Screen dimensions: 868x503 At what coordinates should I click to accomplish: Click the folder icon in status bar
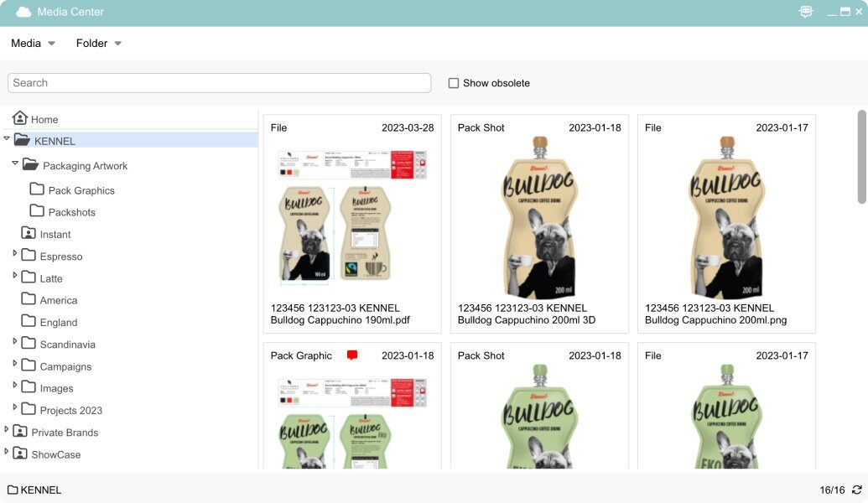point(13,490)
